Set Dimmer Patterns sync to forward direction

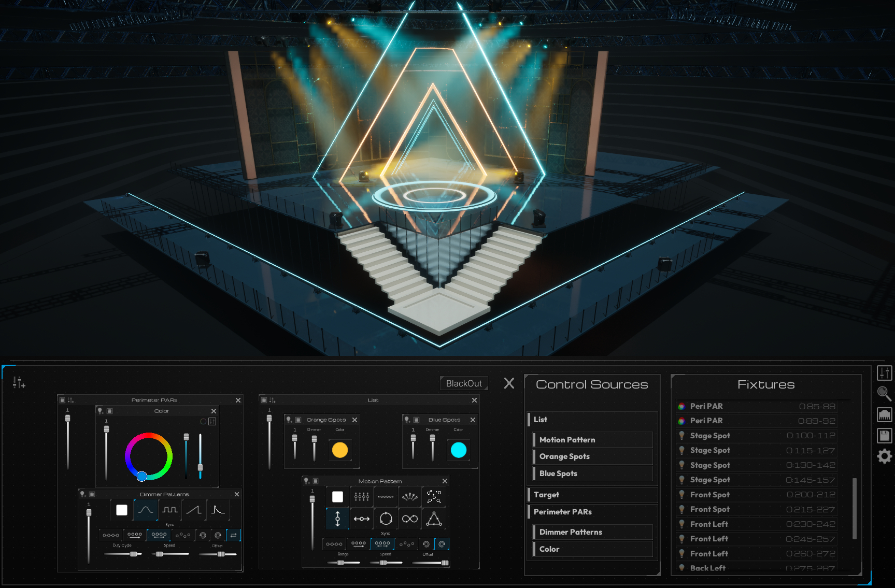tap(135, 535)
